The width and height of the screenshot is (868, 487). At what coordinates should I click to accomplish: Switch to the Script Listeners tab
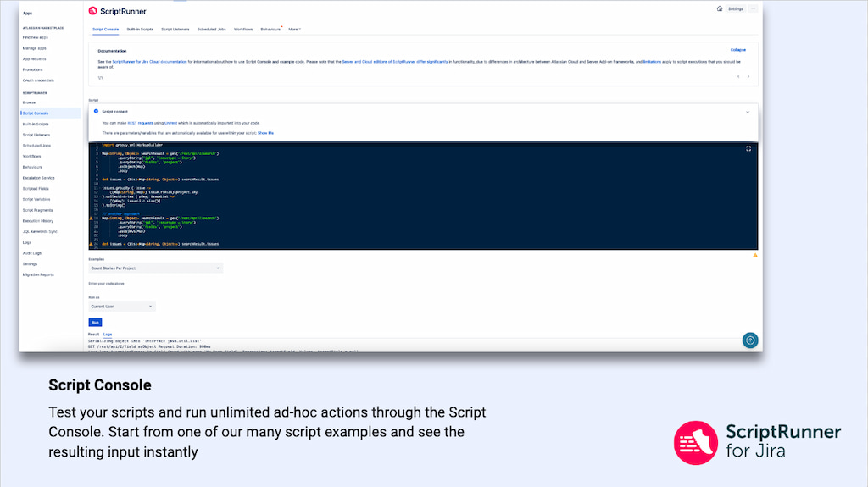[x=175, y=30]
